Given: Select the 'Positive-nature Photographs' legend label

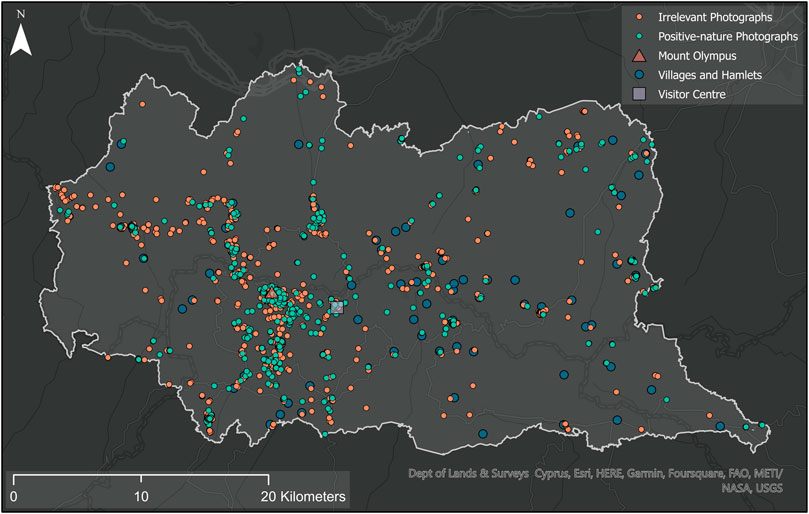Looking at the screenshot, I should [x=728, y=37].
